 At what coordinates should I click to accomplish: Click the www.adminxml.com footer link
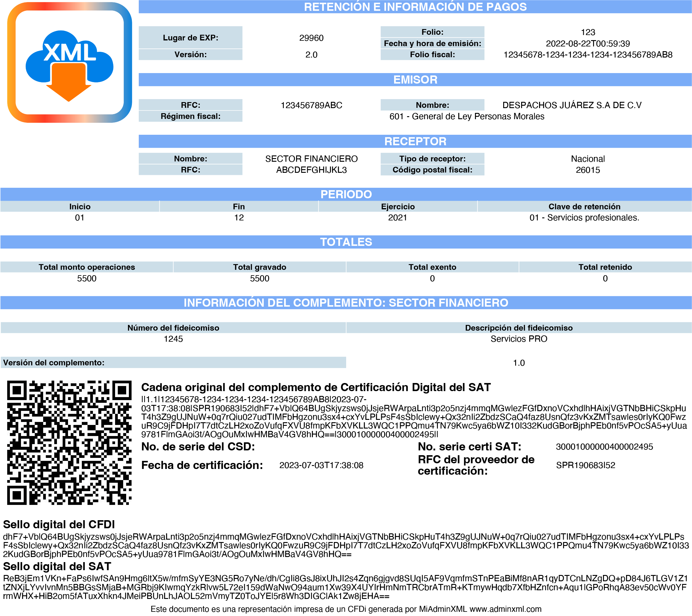[505, 609]
